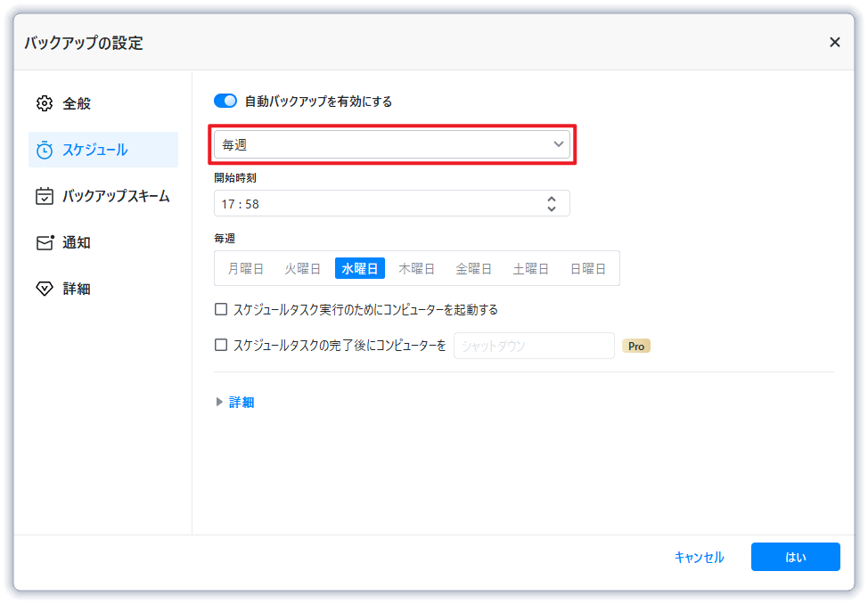Select the スケジュール section label
This screenshot has width=868, height=604.
(94, 150)
